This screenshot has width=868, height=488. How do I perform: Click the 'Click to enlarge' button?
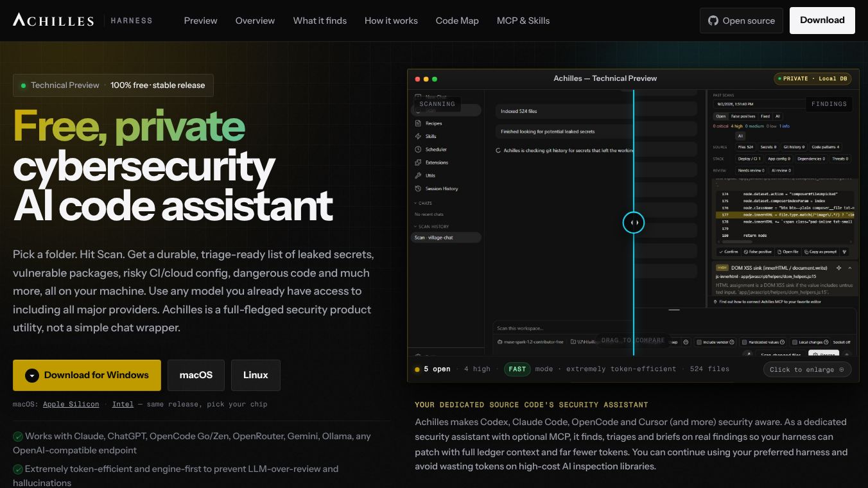pos(808,370)
